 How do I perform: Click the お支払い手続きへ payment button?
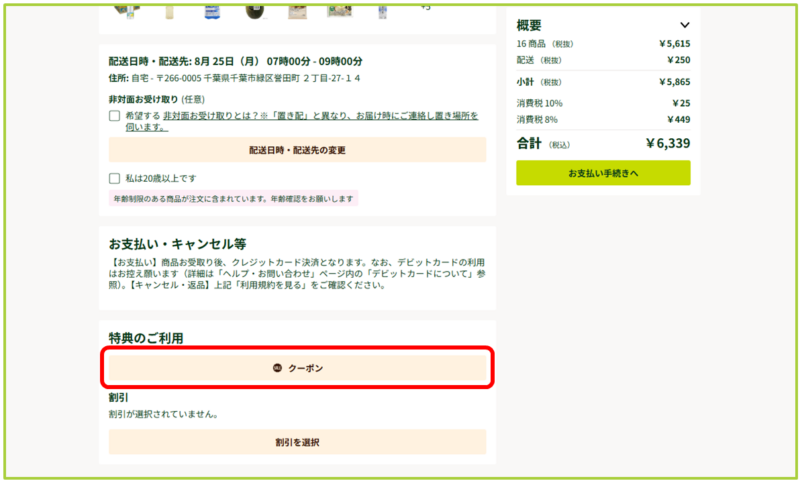pos(602,173)
